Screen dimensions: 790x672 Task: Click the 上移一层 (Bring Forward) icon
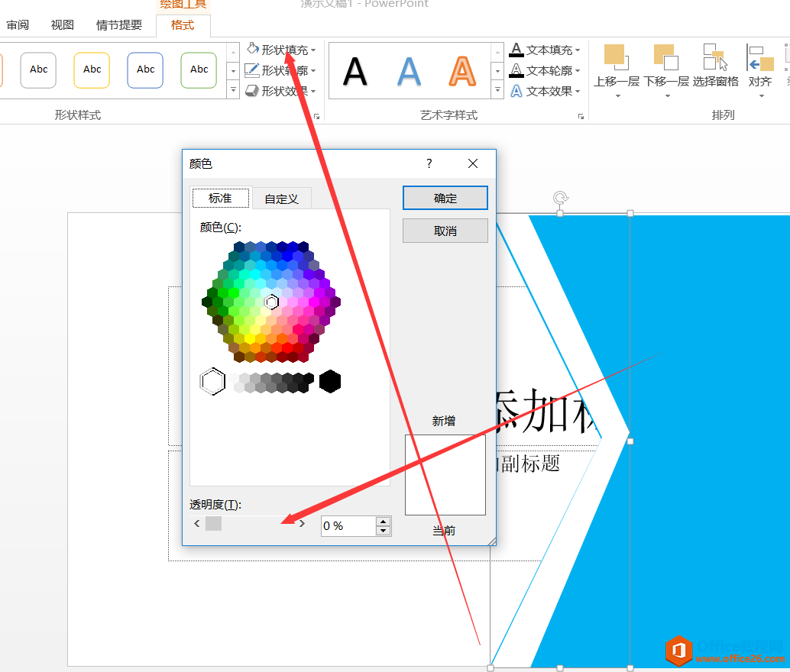pos(616,57)
